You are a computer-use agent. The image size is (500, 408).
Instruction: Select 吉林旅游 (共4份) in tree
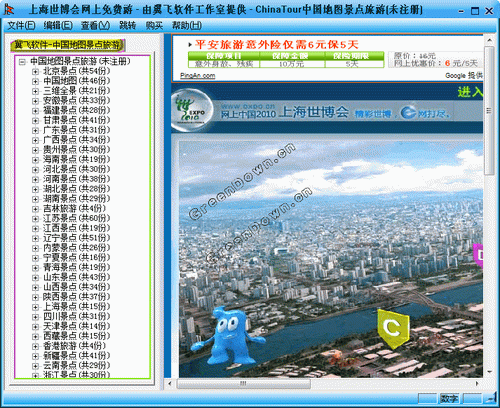(x=74, y=209)
